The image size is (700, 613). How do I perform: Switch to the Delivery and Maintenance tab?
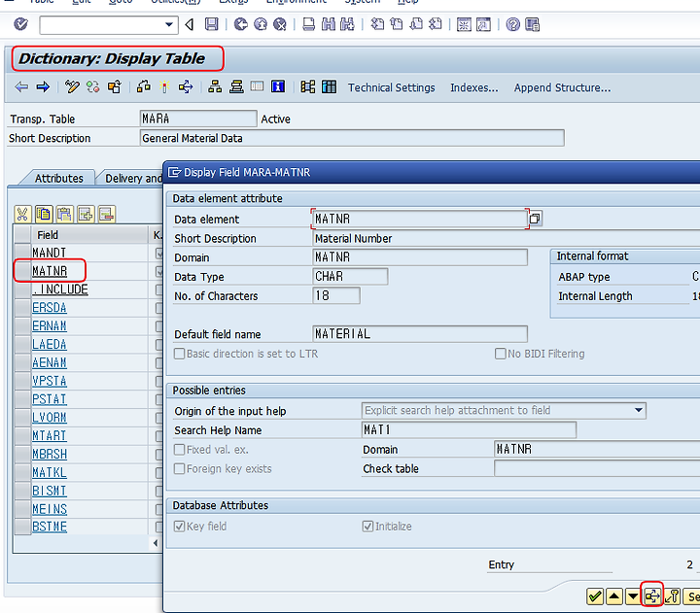tap(133, 178)
